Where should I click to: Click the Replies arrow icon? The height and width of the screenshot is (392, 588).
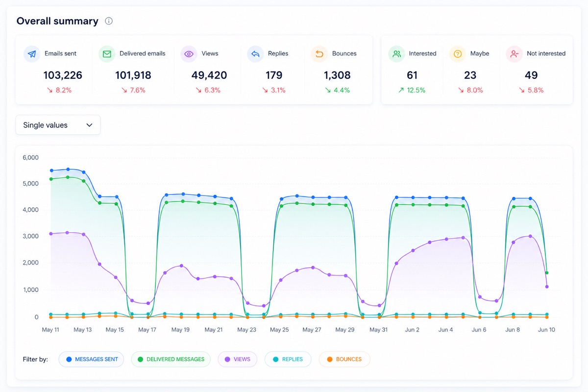click(255, 54)
